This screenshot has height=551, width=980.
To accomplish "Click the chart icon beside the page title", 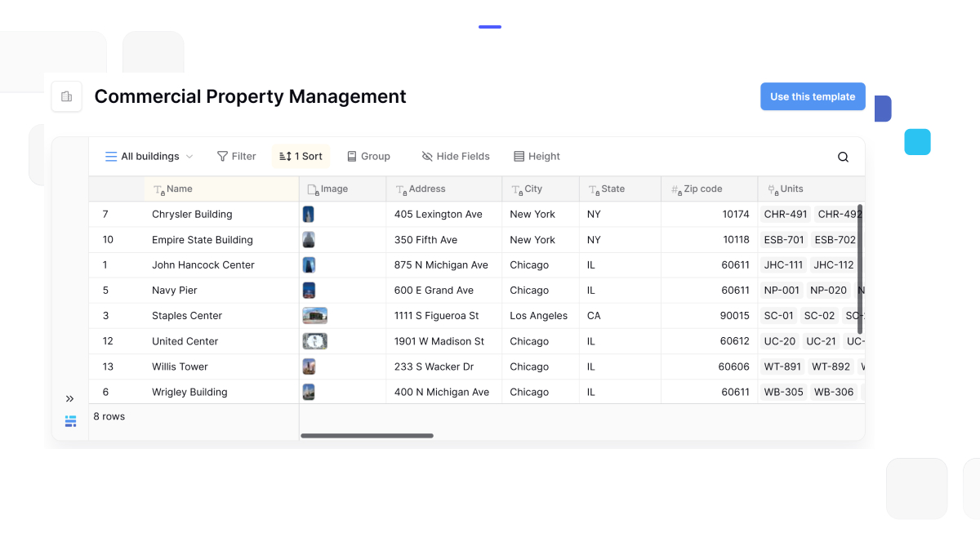I will click(x=66, y=96).
